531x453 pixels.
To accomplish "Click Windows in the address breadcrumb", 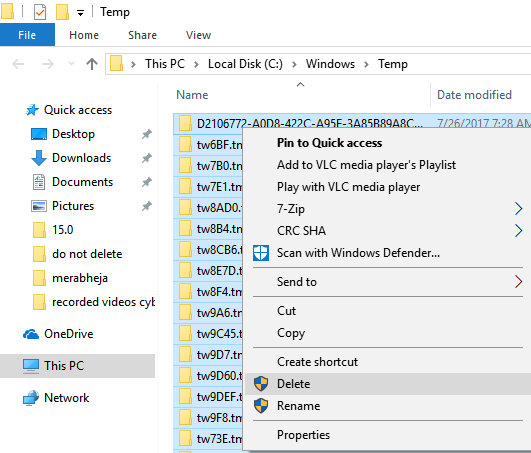I will click(330, 64).
